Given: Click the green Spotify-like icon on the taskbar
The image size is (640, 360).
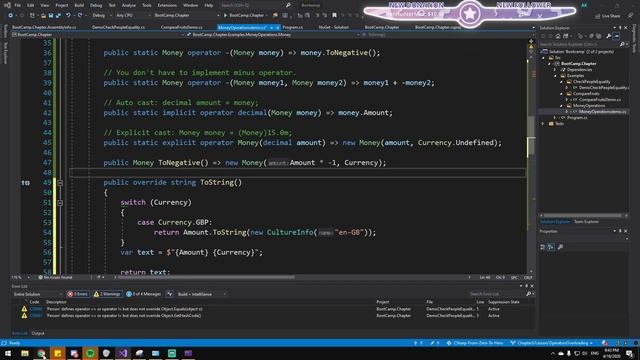Looking at the screenshot, I should click(x=90, y=353).
